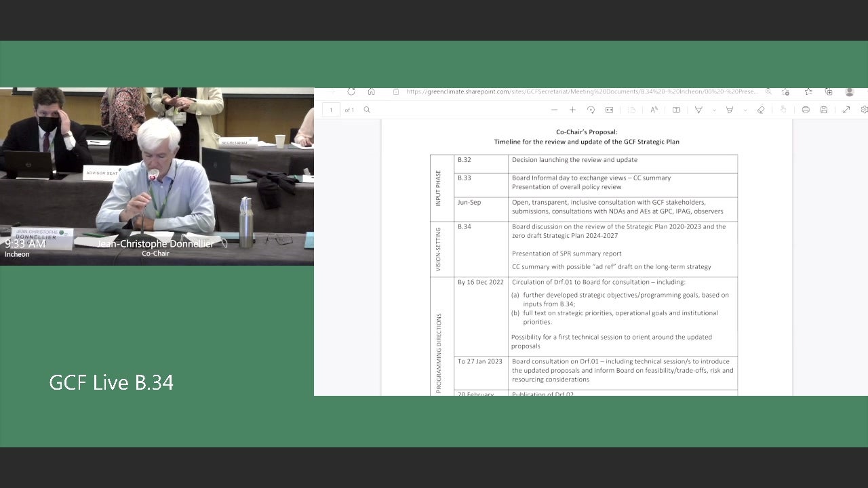Print the PDF document

click(x=806, y=110)
